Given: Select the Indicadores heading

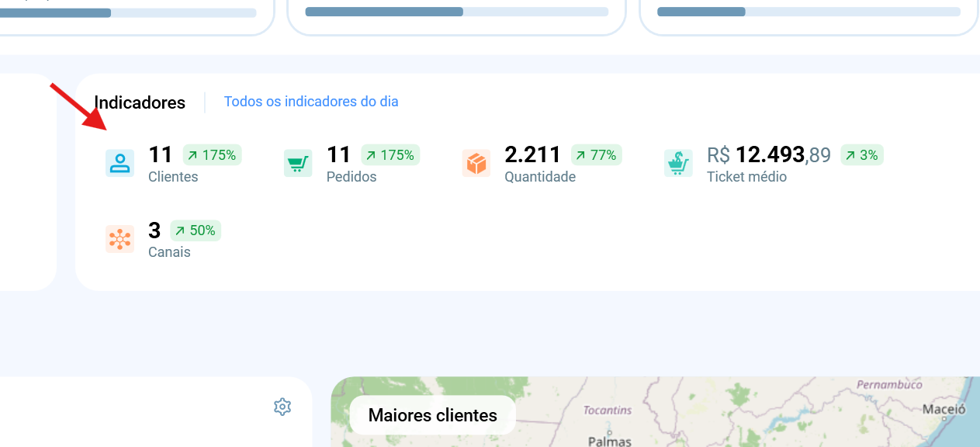Looking at the screenshot, I should (x=140, y=102).
